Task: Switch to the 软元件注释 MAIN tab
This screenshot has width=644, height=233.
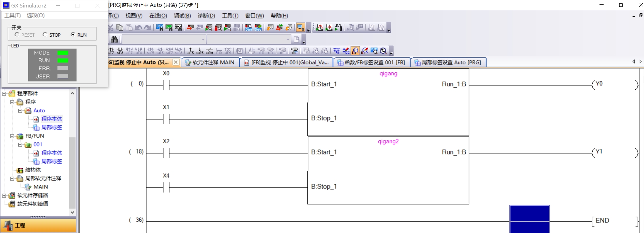Action: 210,62
